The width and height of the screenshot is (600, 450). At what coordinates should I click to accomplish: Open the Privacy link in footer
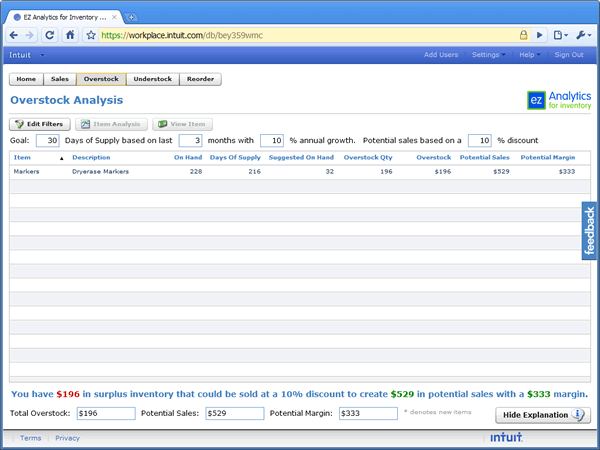point(67,438)
